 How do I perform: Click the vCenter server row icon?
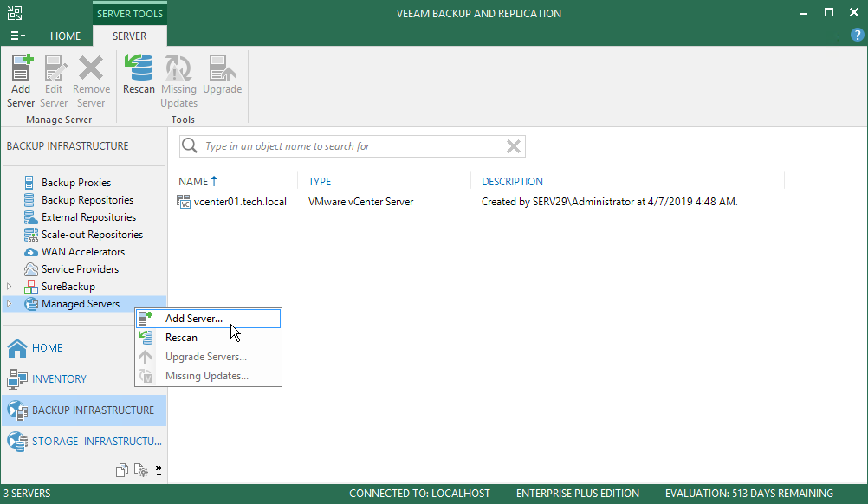click(184, 202)
